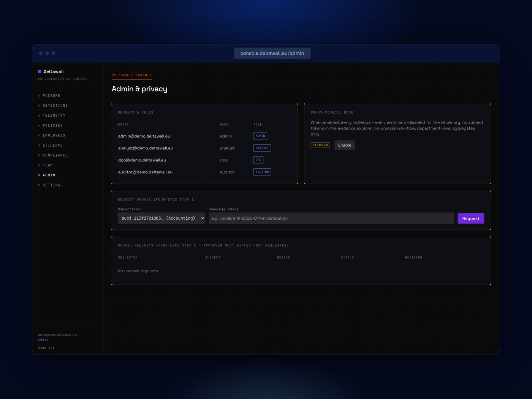The image size is (532, 399).
Task: Enable works-council mode
Action: pos(345,145)
